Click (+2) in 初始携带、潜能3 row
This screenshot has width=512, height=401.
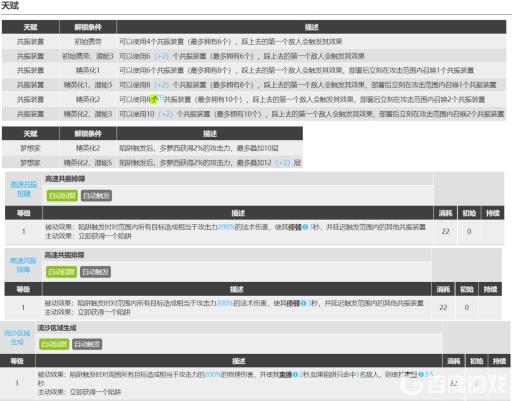tap(162, 56)
